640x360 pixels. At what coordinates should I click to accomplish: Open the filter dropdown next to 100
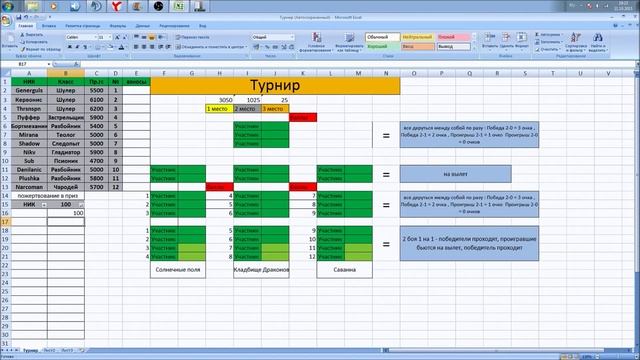81,205
